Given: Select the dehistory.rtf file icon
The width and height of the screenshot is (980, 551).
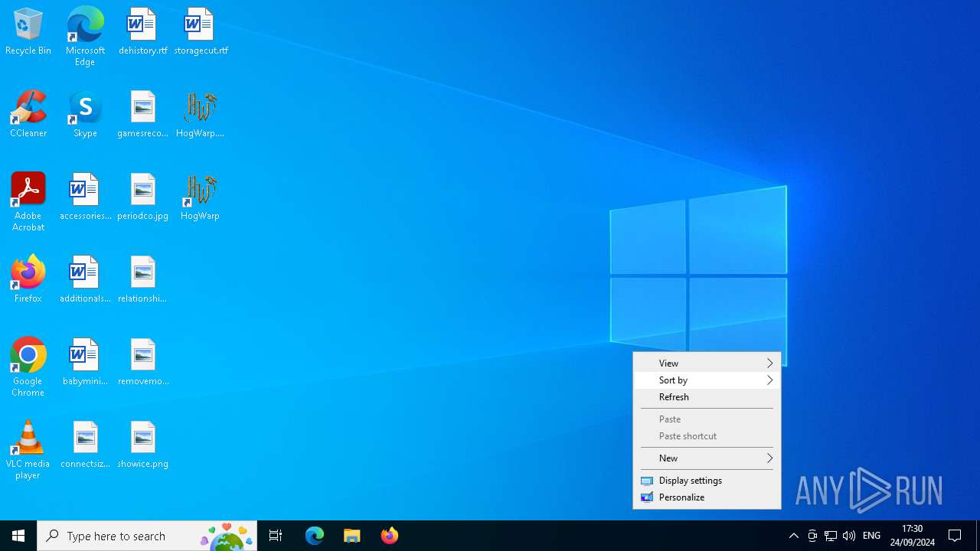Looking at the screenshot, I should point(142,32).
